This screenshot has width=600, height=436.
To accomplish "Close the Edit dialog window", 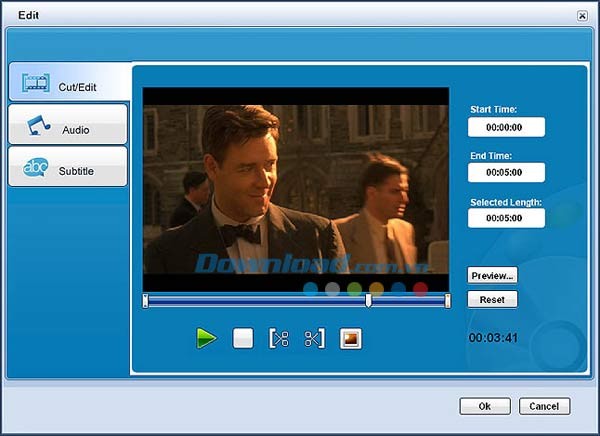I will pyautogui.click(x=582, y=16).
